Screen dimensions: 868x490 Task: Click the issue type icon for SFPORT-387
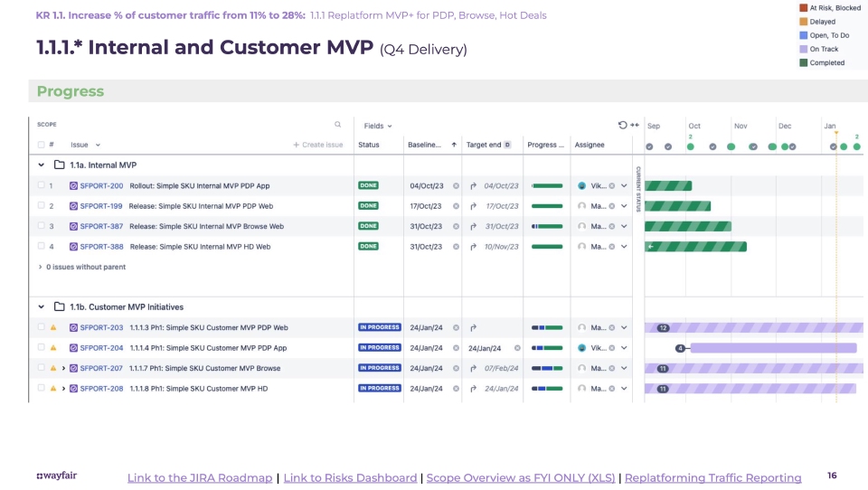coord(73,226)
